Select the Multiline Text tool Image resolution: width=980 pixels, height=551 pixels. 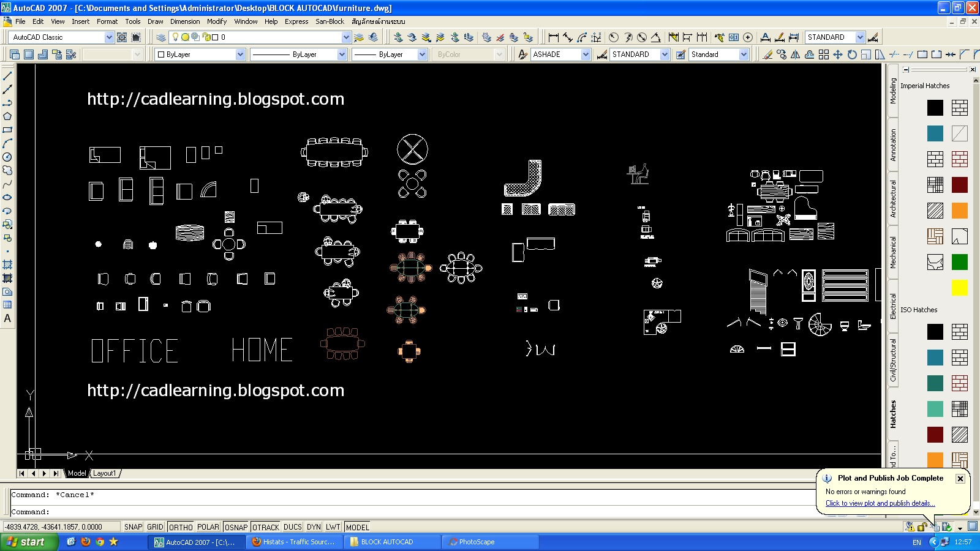7,318
